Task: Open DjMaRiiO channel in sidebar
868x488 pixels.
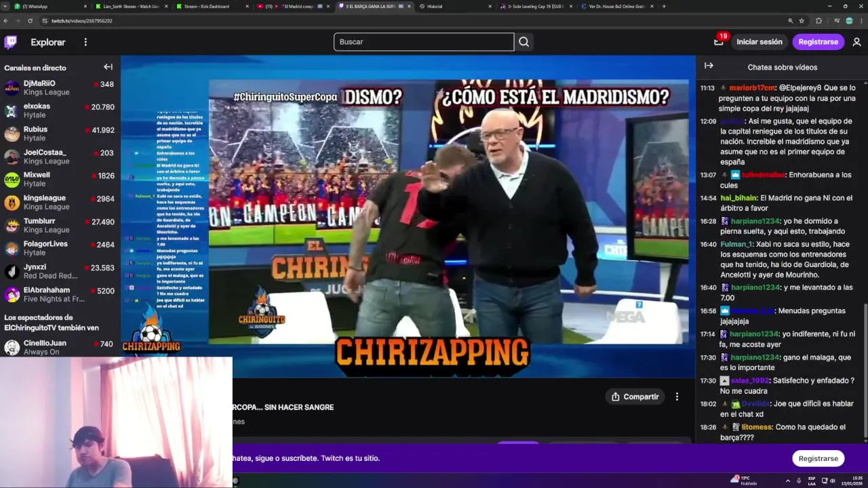Action: [60, 88]
